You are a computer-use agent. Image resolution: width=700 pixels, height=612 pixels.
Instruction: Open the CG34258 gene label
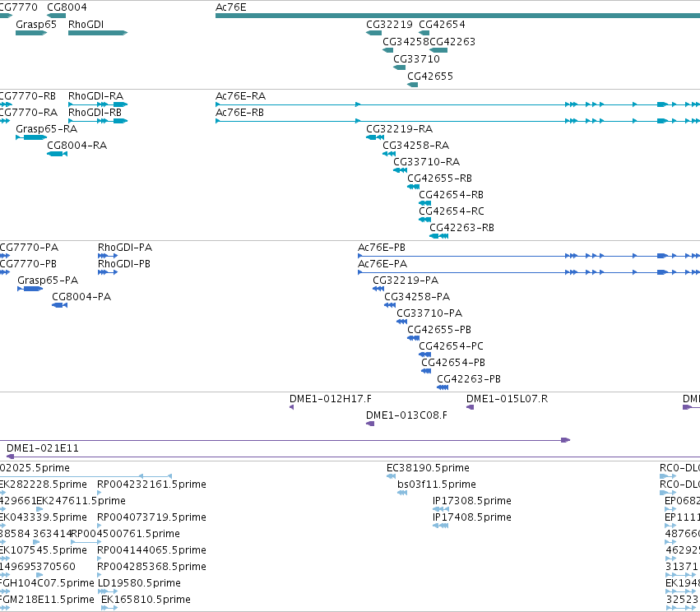click(406, 42)
